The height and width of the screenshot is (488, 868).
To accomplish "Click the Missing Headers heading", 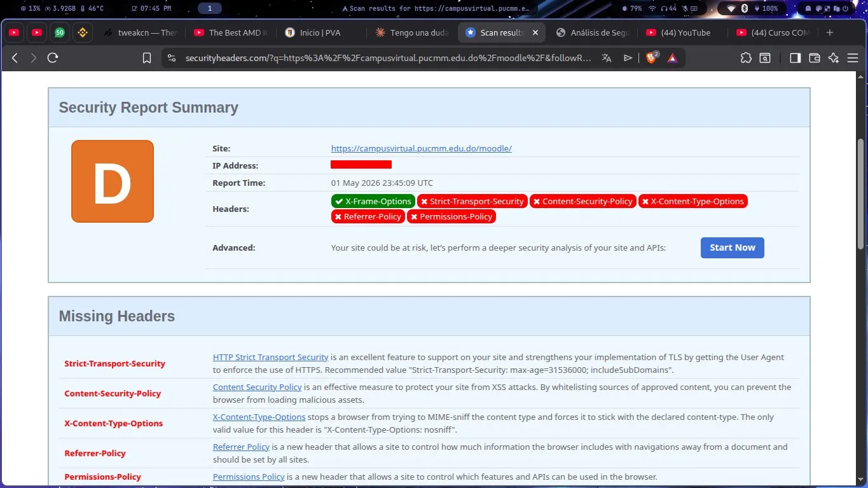I will (x=116, y=316).
